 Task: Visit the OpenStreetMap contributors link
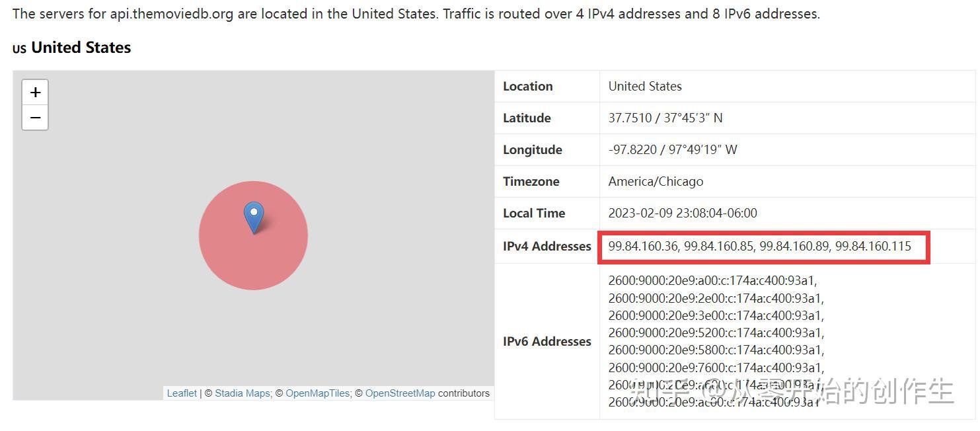tap(400, 393)
